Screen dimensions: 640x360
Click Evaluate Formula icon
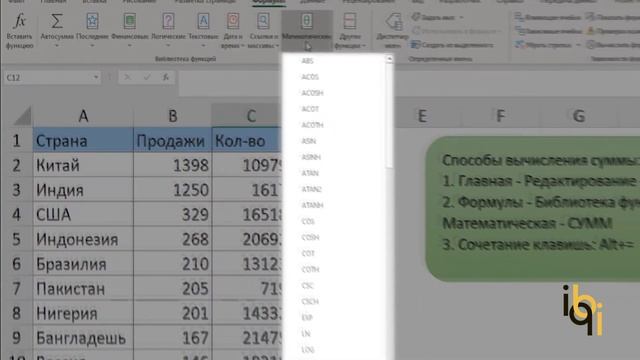point(590,45)
